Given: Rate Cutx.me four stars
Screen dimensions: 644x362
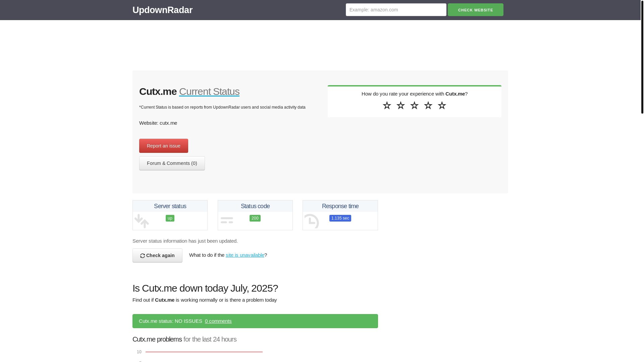Looking at the screenshot, I should pos(428,105).
